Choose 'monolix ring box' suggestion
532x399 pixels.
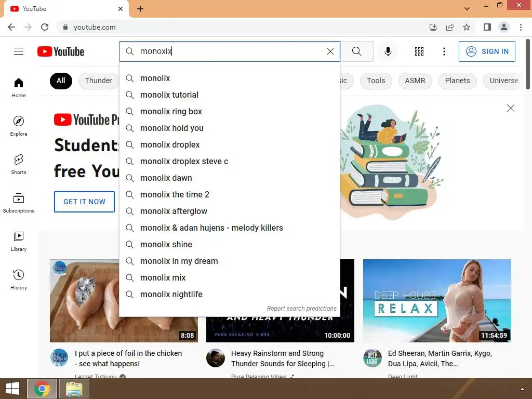click(x=229, y=111)
